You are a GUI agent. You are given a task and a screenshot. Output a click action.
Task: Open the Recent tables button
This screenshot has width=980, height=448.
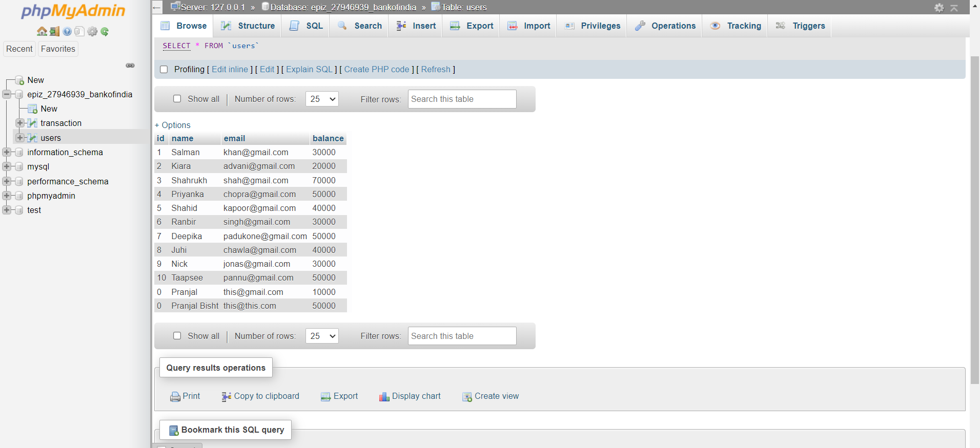pos(19,49)
